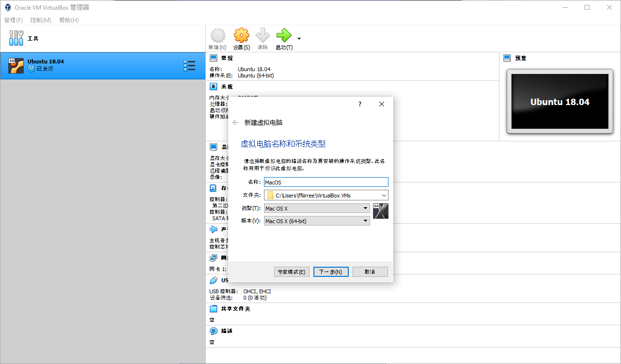Click the Shared Folders (共享文件夹) heading

click(x=235, y=309)
